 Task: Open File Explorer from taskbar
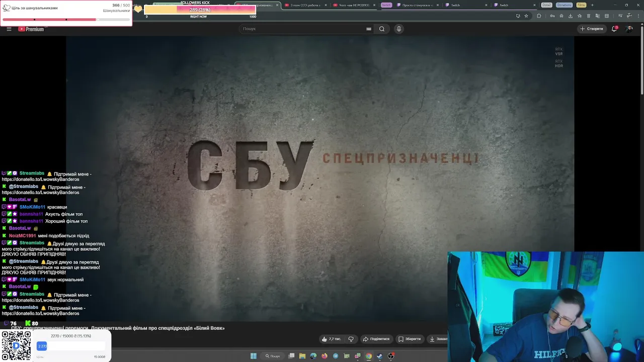[302, 356]
